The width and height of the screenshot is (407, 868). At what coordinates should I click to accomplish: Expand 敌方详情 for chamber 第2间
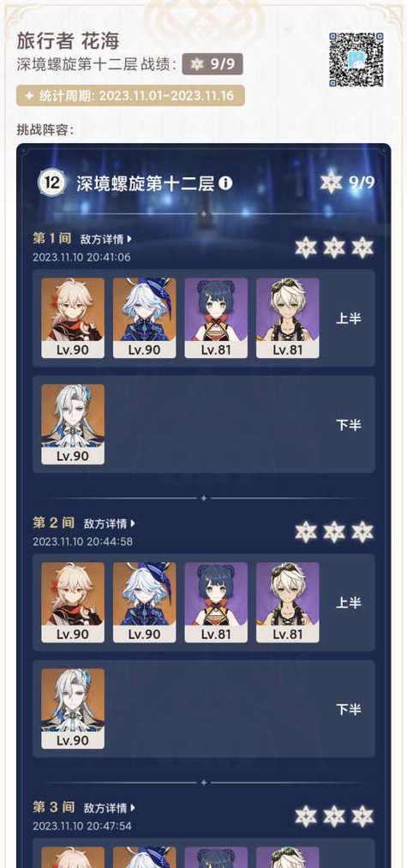click(x=109, y=524)
